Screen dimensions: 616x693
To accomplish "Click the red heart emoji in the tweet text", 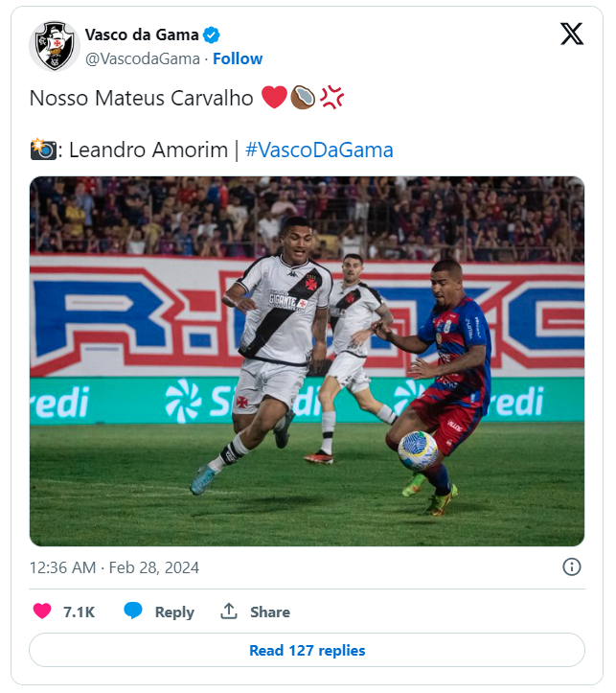I will (274, 98).
